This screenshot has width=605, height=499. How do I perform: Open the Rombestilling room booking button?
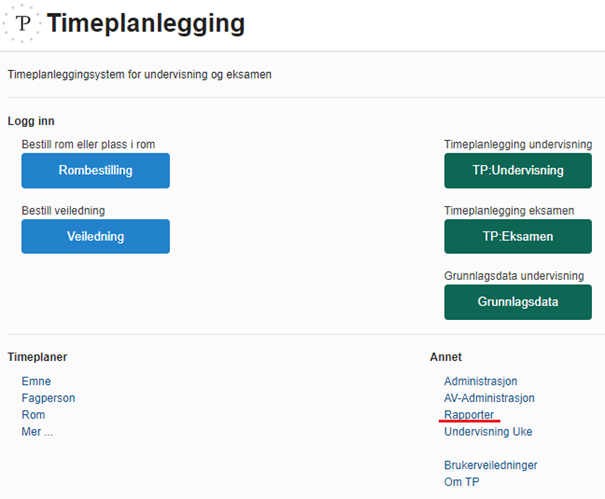click(x=96, y=171)
